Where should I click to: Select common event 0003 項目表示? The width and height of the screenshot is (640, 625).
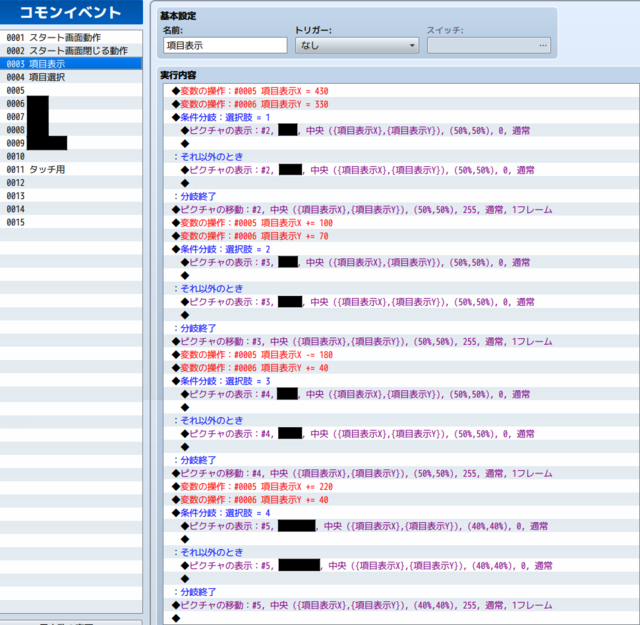pos(71,64)
